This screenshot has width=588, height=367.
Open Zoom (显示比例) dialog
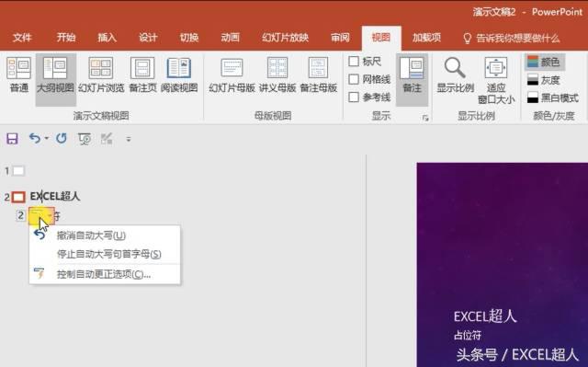coord(456,75)
